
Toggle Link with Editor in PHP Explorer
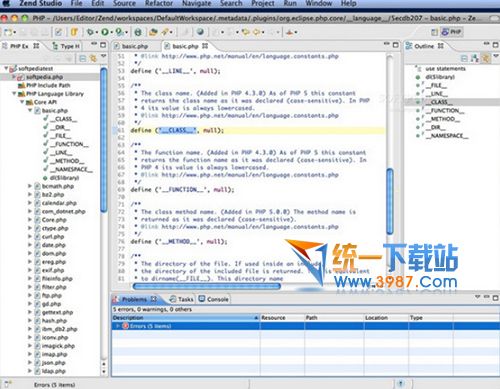(93, 59)
